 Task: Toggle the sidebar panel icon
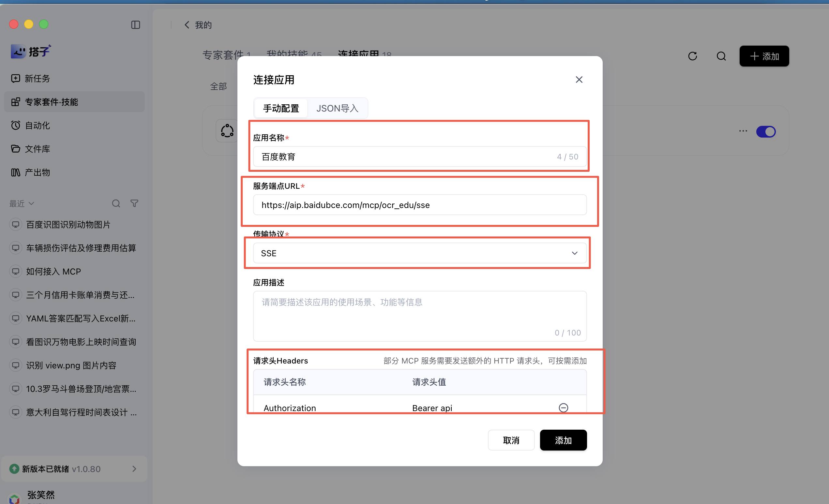click(x=136, y=25)
